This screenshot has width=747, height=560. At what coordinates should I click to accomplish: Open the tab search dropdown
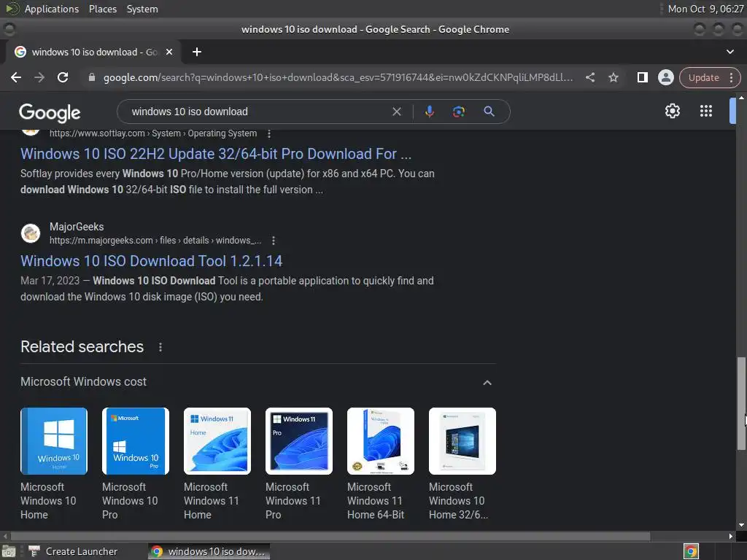[x=729, y=52]
